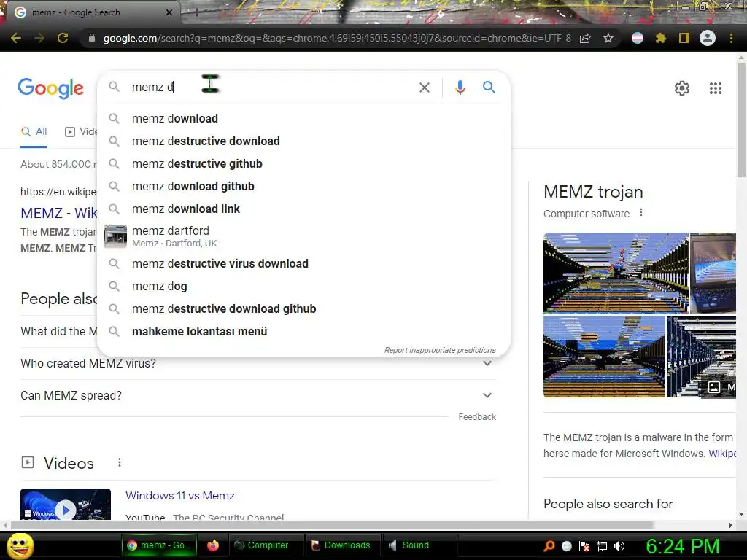The image size is (747, 560).
Task: Click the 6:24 PM taskbar clock
Action: pyautogui.click(x=683, y=546)
